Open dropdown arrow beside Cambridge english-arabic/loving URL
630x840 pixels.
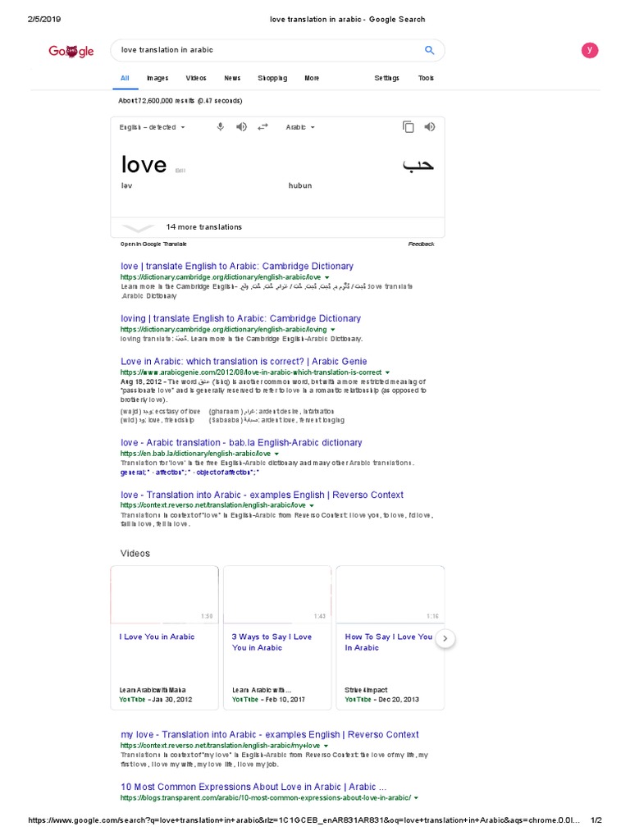(x=333, y=330)
